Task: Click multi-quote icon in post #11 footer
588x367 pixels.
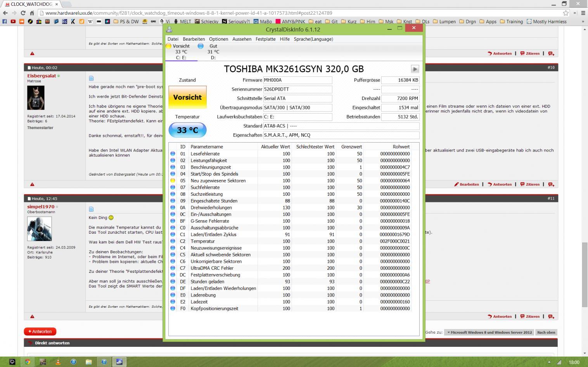Action: click(x=551, y=317)
